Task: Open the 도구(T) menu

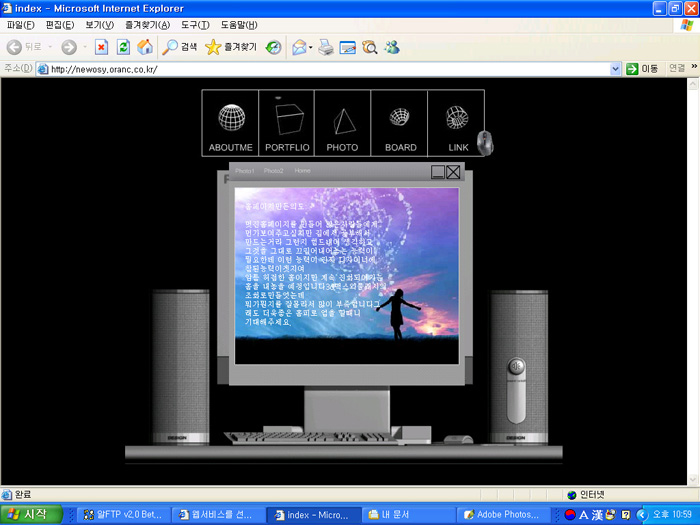Action: point(195,25)
